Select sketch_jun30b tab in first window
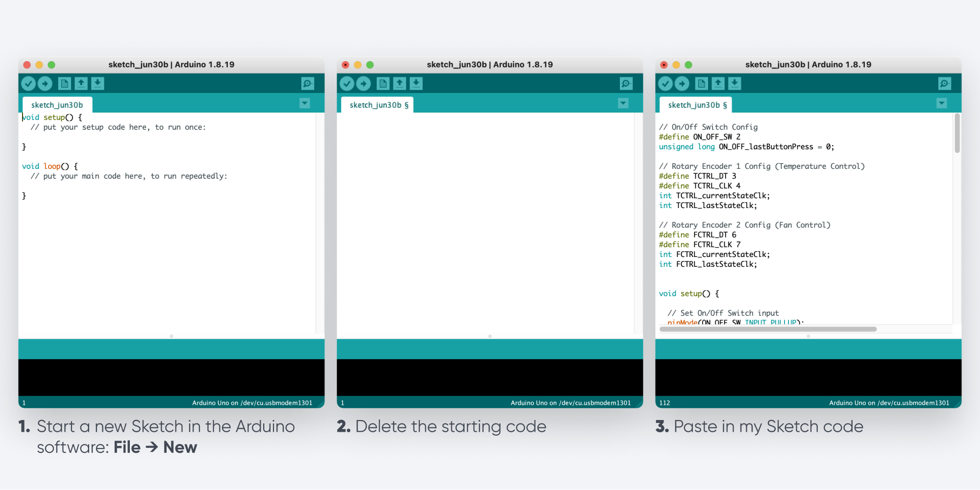The image size is (980, 490). tap(57, 105)
